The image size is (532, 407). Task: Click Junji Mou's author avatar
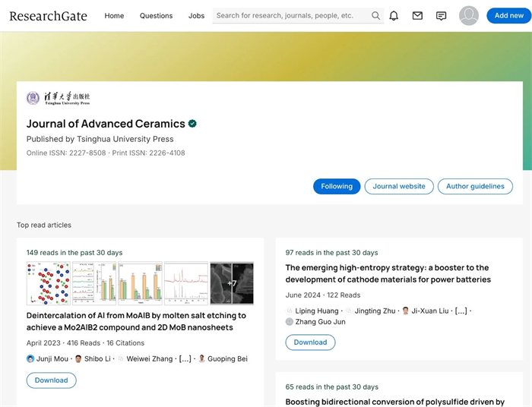point(30,358)
